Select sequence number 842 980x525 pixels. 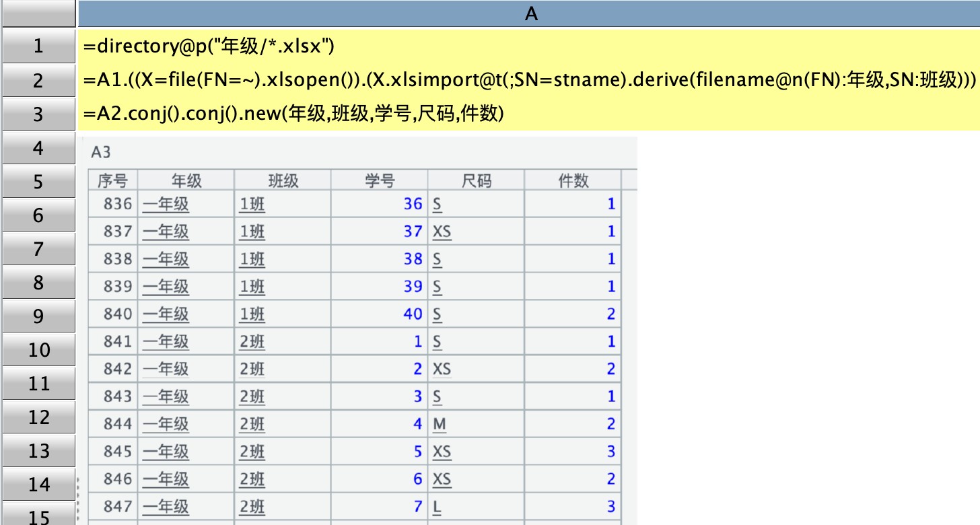click(118, 369)
